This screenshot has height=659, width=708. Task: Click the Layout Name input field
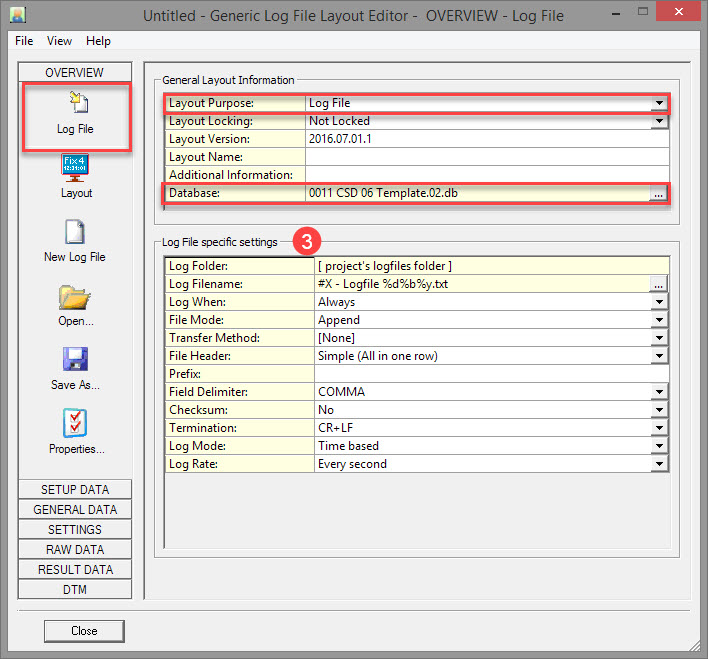pos(486,157)
